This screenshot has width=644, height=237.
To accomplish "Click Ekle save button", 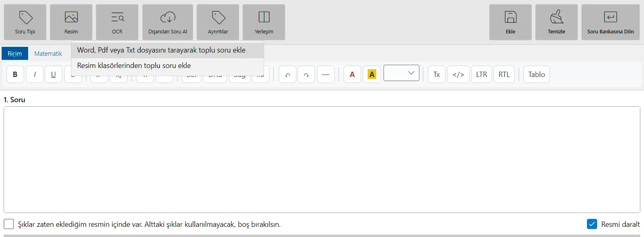I will (x=510, y=22).
